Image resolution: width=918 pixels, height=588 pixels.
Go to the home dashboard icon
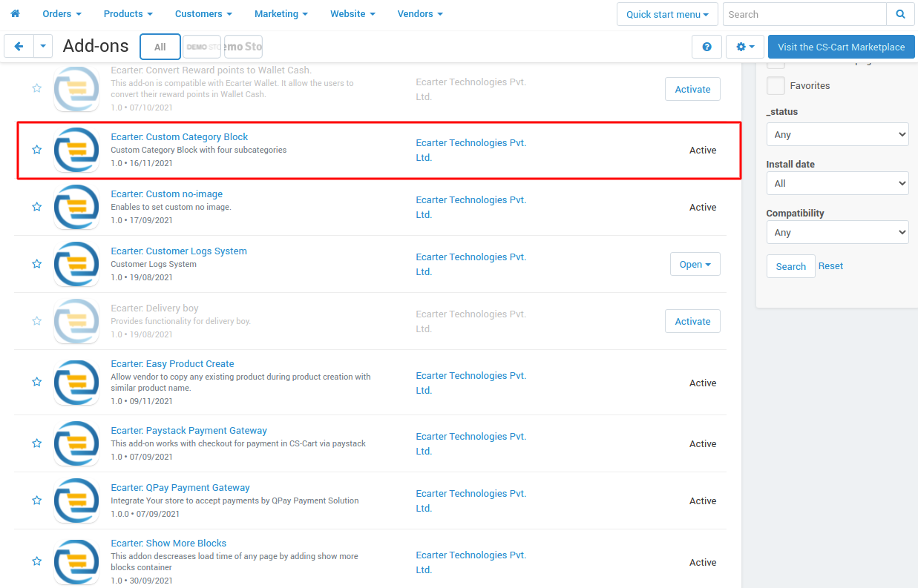15,13
